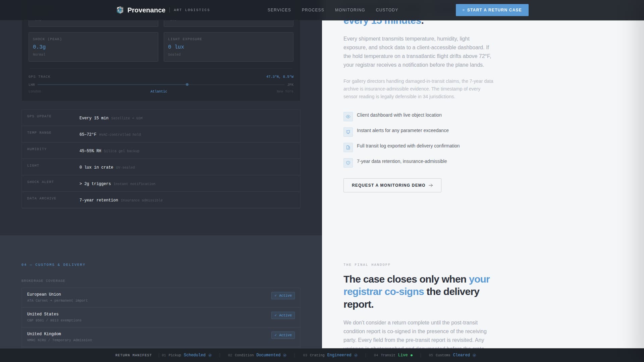Click 'Instant alerts for any parameter exceedance' text
Image resolution: width=644 pixels, height=362 pixels.
[x=402, y=130]
